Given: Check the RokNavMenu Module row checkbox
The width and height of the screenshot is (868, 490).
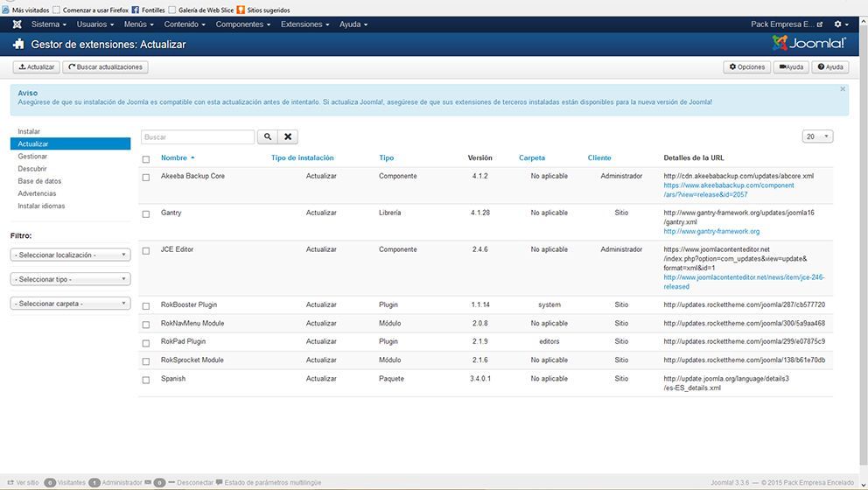Looking at the screenshot, I should tap(146, 325).
